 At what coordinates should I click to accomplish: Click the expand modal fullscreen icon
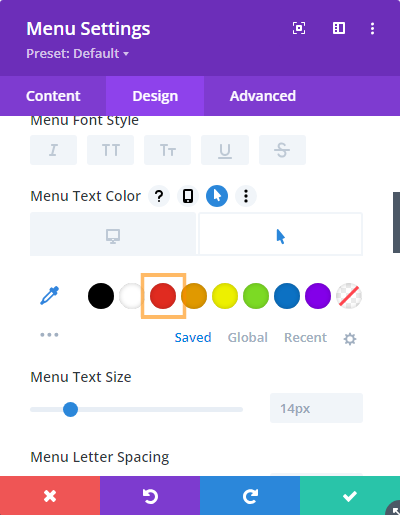(299, 28)
